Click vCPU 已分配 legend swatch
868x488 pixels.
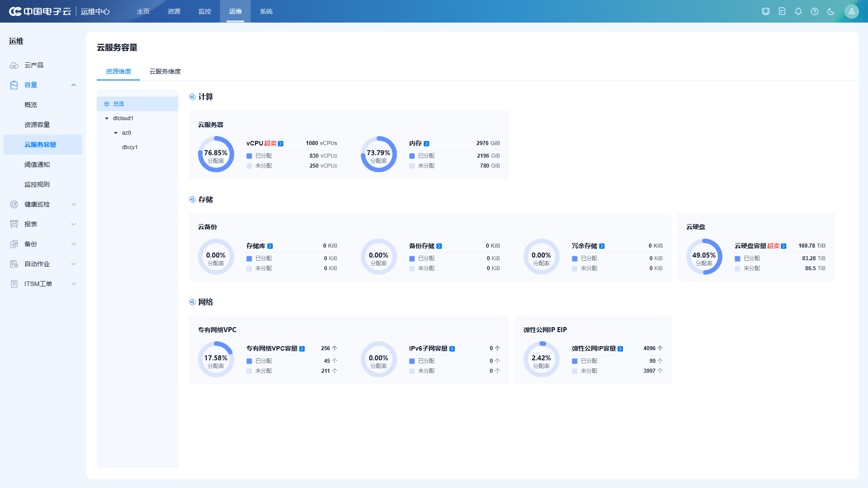pos(249,156)
